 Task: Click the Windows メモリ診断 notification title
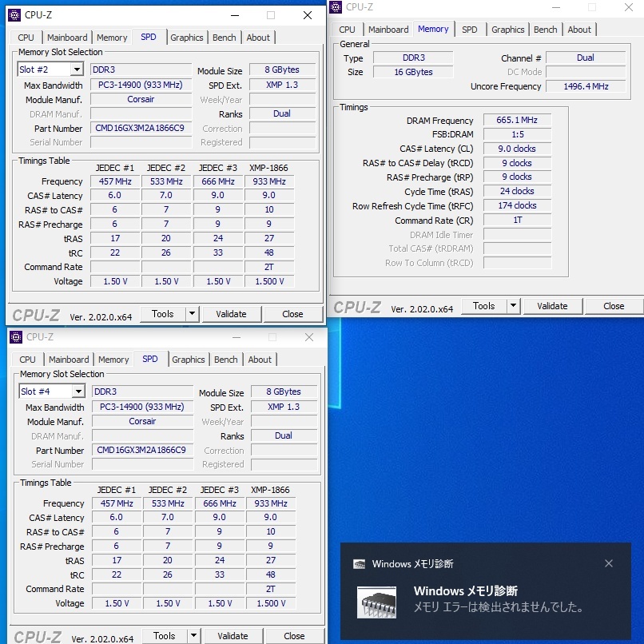[x=465, y=591]
